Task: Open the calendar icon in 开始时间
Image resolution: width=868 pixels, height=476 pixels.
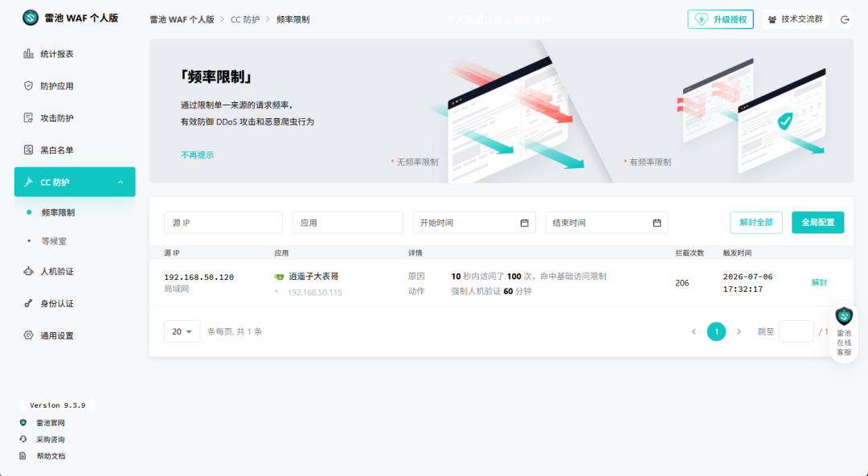Action: pos(524,223)
